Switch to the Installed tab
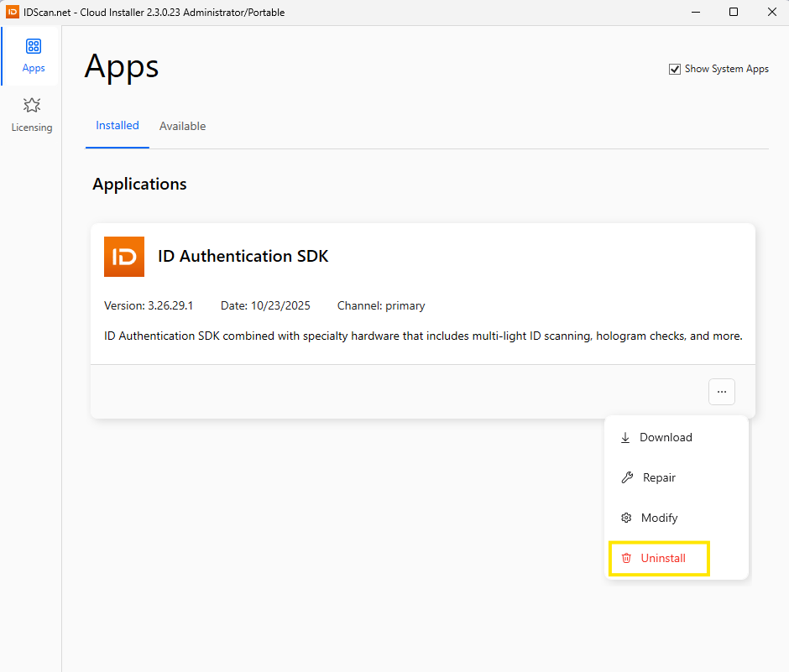The width and height of the screenshot is (789, 672). point(118,126)
